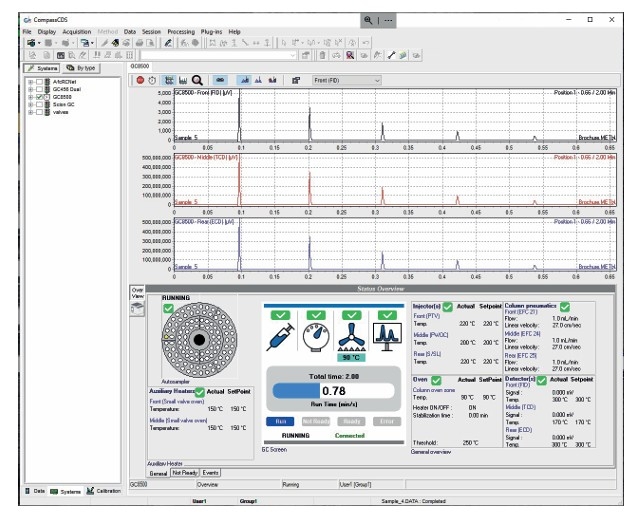Screen dimensions: 633x517
Task: Click the run time progress bar
Action: pyautogui.click(x=333, y=391)
